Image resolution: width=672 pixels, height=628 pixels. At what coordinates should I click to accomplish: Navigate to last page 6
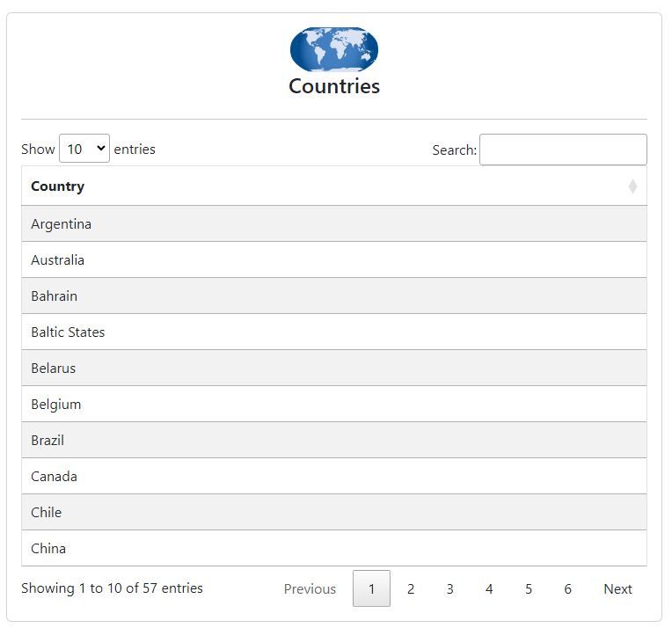(567, 589)
